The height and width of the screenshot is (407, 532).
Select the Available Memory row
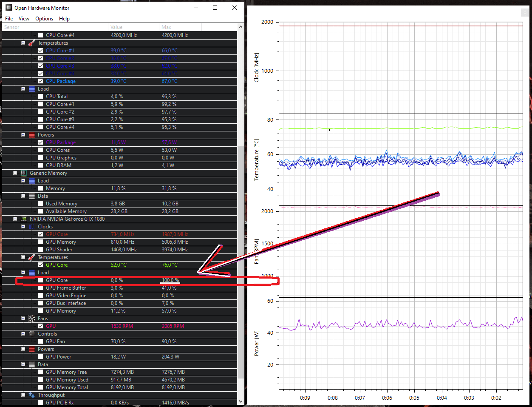coord(119,211)
